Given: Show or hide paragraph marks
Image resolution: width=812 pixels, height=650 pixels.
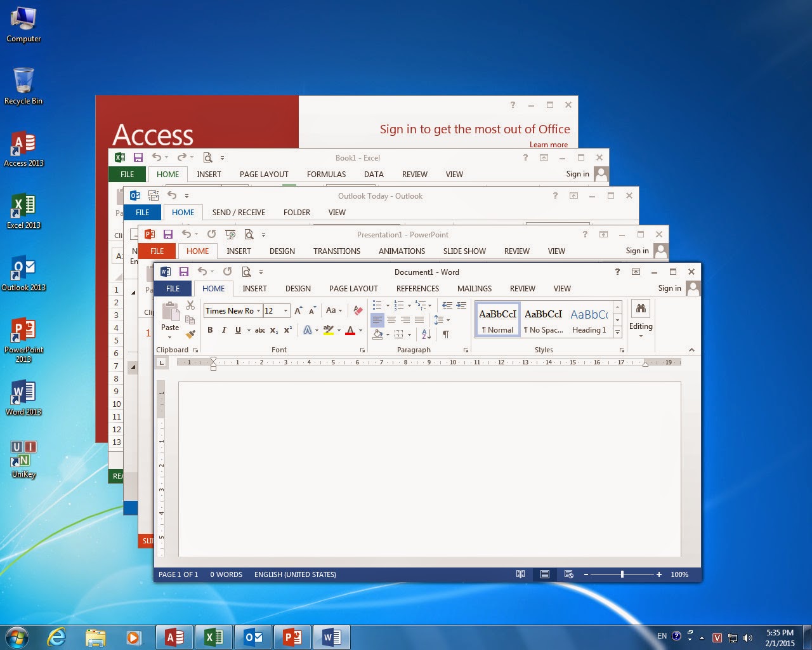Looking at the screenshot, I should click(446, 334).
